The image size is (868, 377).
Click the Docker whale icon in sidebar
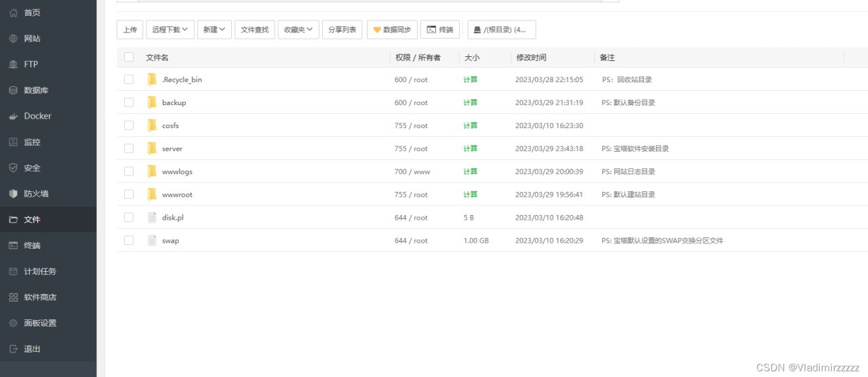point(13,116)
